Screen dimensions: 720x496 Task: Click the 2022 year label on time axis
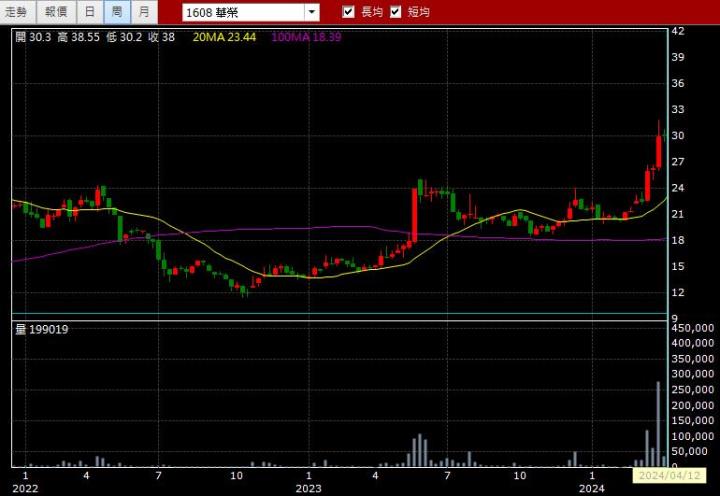pyautogui.click(x=25, y=488)
